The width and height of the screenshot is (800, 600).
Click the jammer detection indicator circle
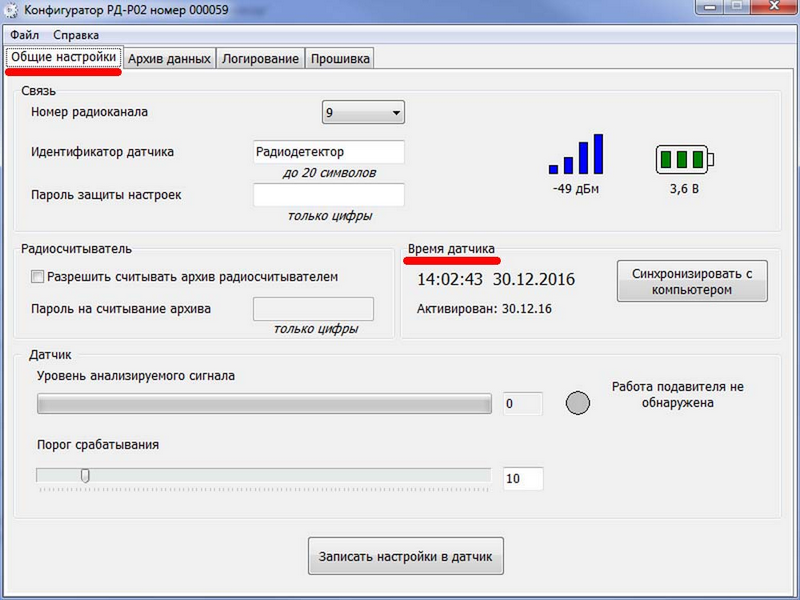click(578, 403)
